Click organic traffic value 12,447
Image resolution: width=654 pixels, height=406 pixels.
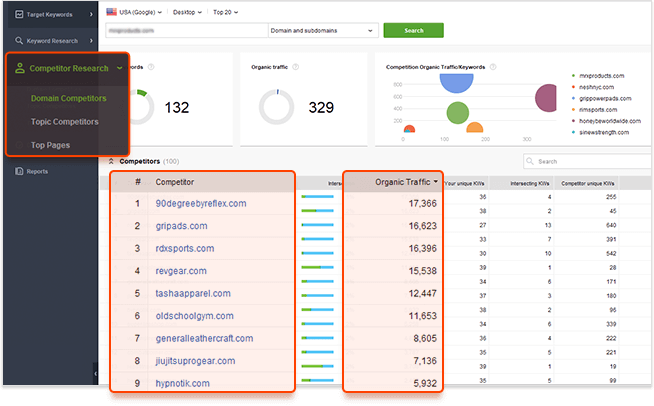coord(423,293)
